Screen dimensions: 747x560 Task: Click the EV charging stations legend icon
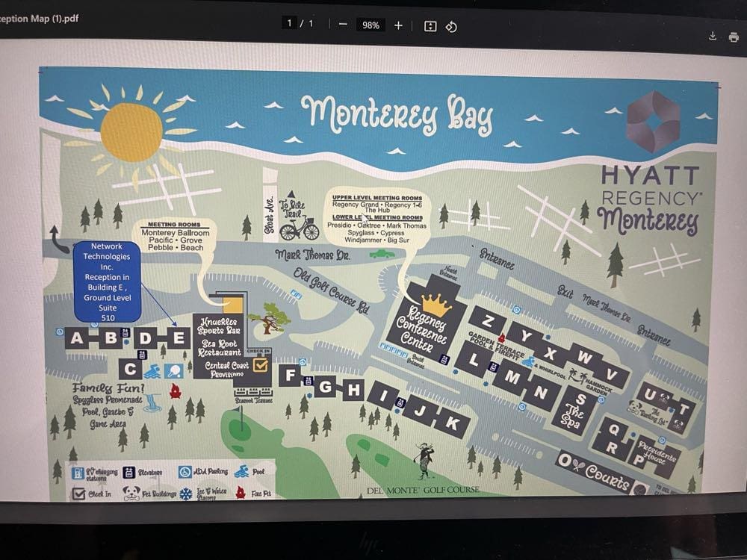tap(77, 473)
